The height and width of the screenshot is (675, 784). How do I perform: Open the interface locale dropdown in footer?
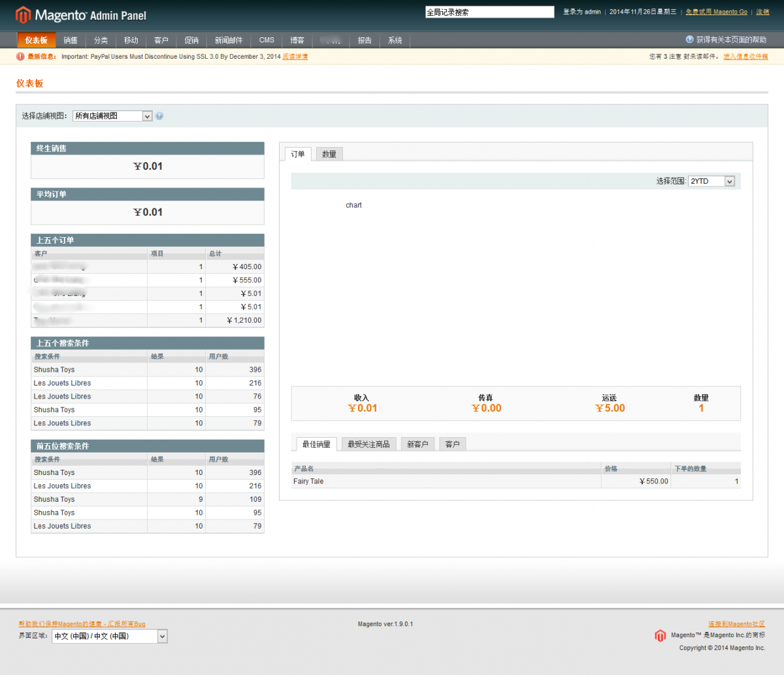click(x=109, y=636)
